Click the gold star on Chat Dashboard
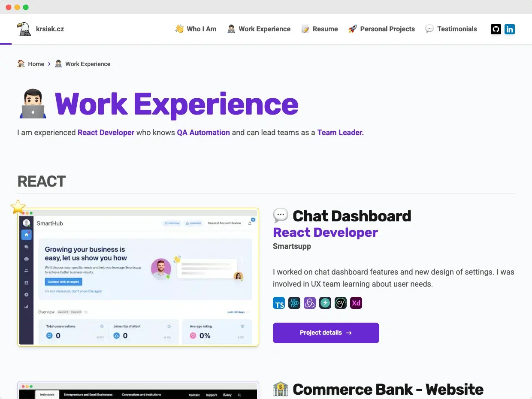This screenshot has width=532, height=399. [x=18, y=207]
